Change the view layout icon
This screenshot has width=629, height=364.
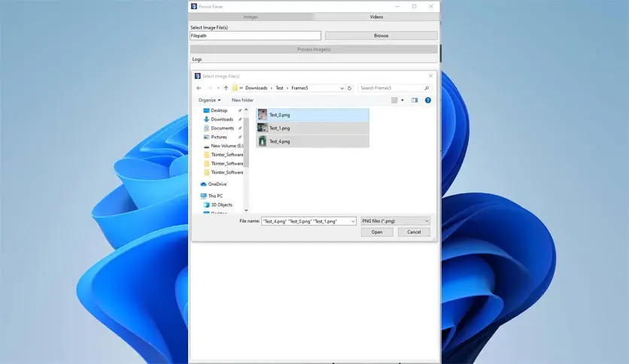click(394, 100)
